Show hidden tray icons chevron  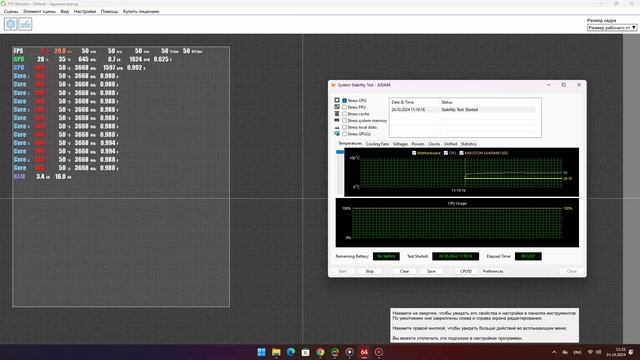(554, 352)
